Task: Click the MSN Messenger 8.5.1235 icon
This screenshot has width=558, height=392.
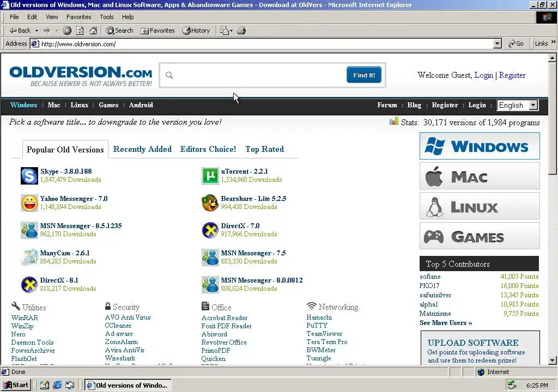Action: click(29, 230)
